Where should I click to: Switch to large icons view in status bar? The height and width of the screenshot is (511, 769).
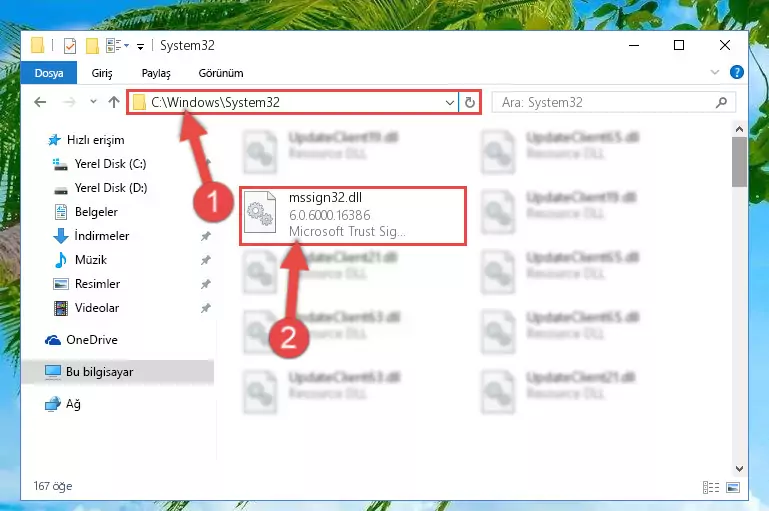point(733,487)
